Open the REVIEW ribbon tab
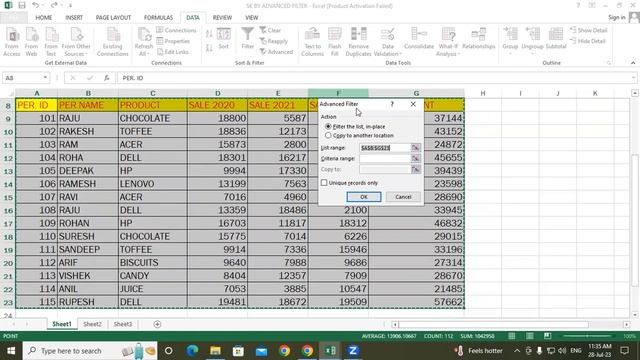 pyautogui.click(x=222, y=18)
